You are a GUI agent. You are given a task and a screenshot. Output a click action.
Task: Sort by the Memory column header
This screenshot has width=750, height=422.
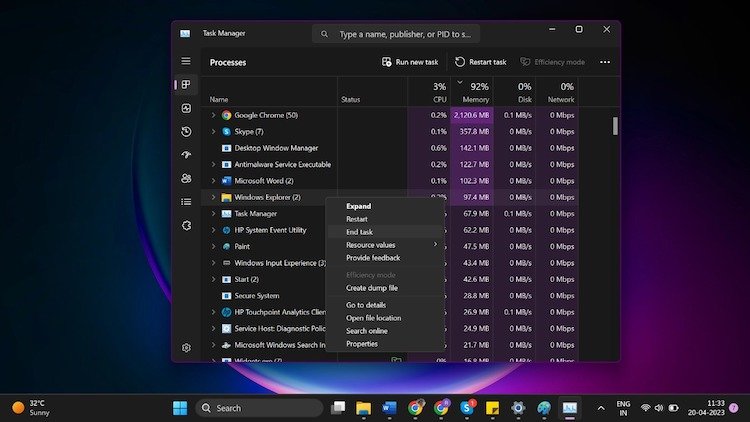pyautogui.click(x=472, y=92)
